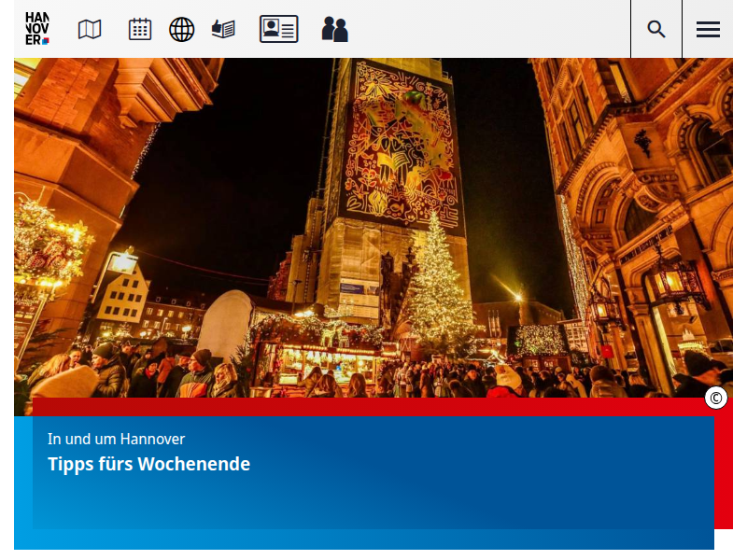The height and width of the screenshot is (560, 747).
Task: Click the red stripe beside the teaser
Action: point(724,467)
